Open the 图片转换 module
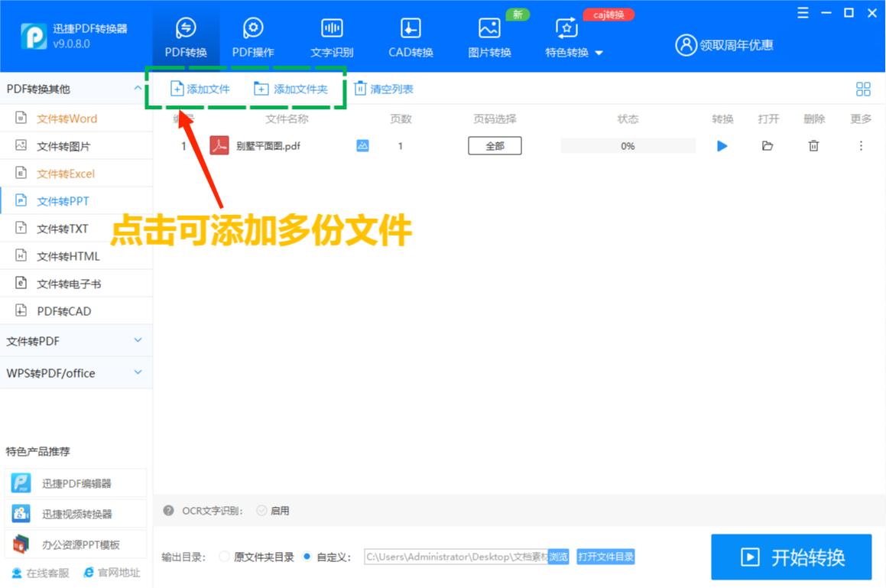886x588 pixels. [x=488, y=36]
